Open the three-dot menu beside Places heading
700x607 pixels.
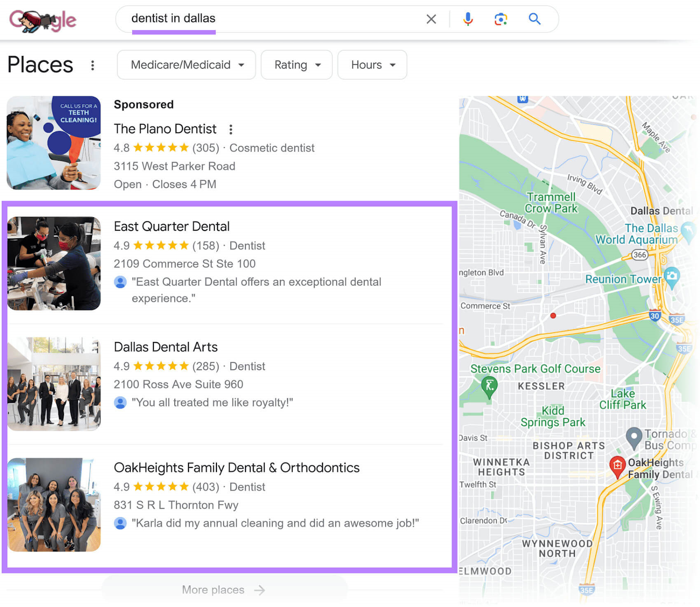click(93, 65)
